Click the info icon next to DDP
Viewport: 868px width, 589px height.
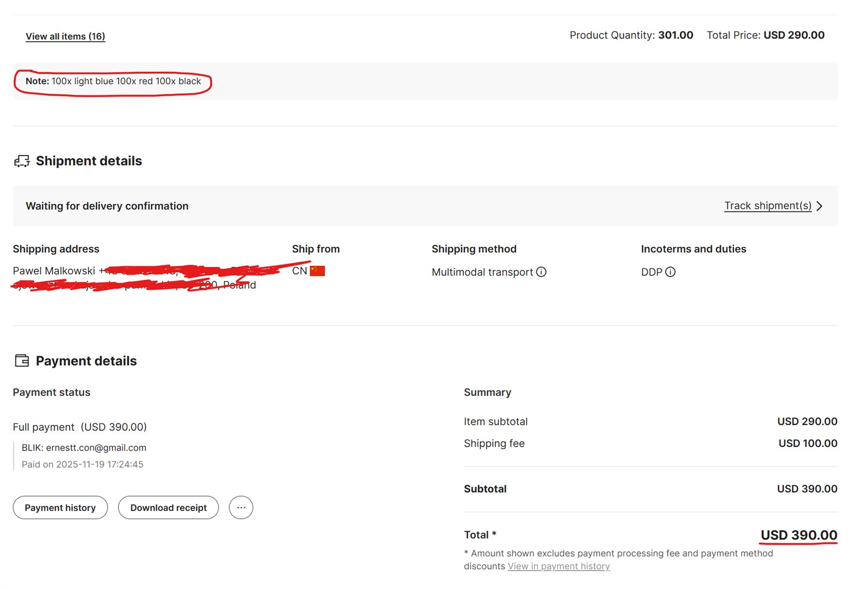tap(670, 272)
